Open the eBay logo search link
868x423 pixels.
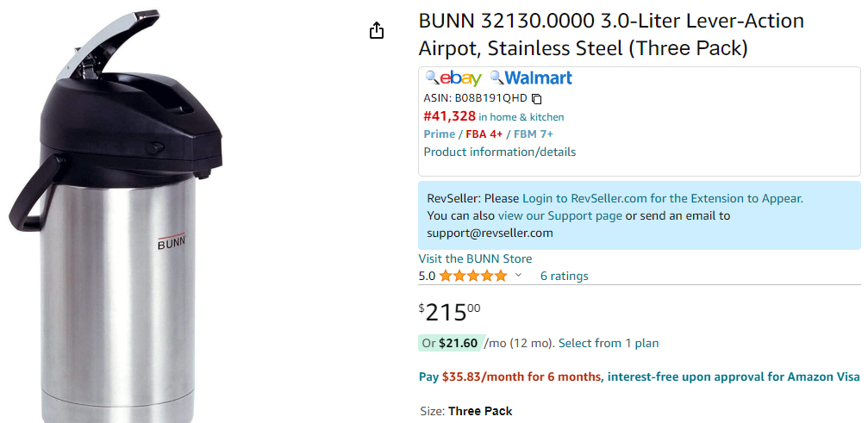[460, 78]
